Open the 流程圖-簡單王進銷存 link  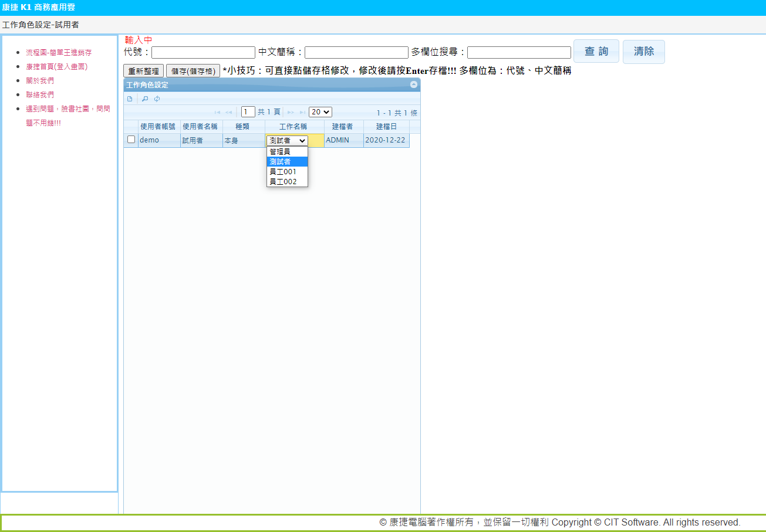pos(59,53)
